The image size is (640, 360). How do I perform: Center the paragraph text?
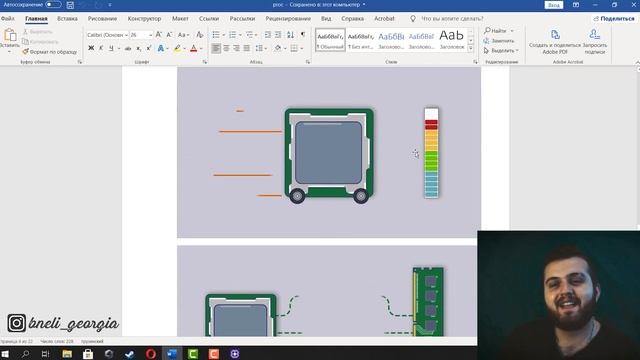point(226,49)
